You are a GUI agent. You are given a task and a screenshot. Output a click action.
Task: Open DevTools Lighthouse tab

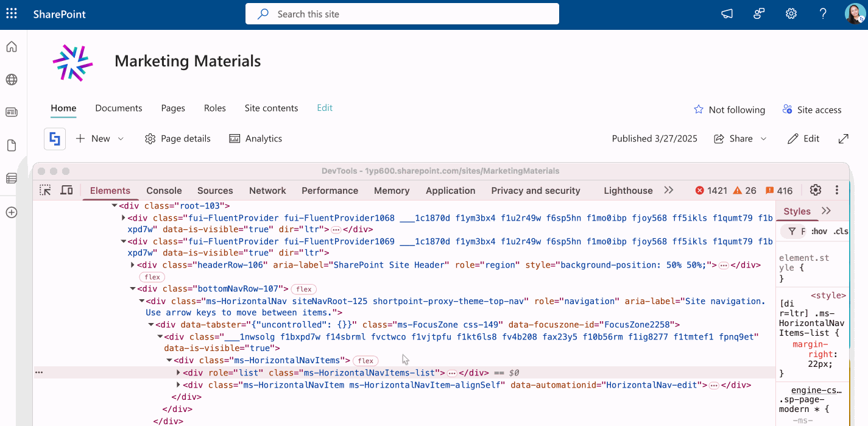pyautogui.click(x=628, y=191)
